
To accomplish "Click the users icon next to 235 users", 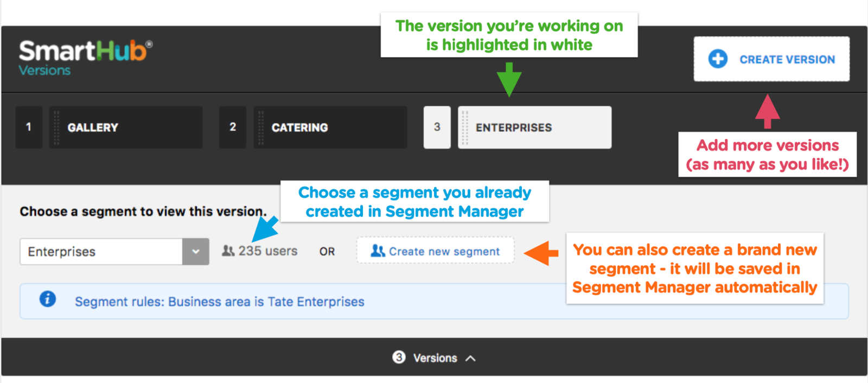I will [228, 251].
